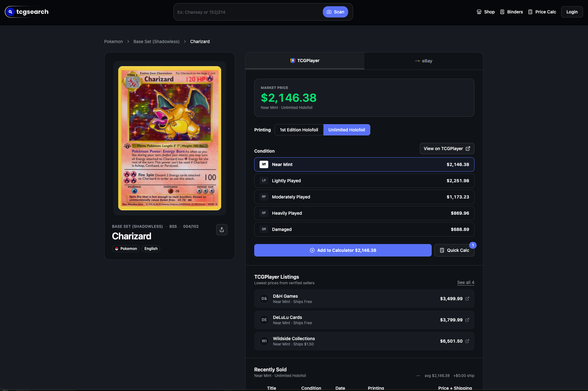This screenshot has width=588, height=391.
Task: Click the Heavily Played price $869.96
Action: (x=460, y=213)
